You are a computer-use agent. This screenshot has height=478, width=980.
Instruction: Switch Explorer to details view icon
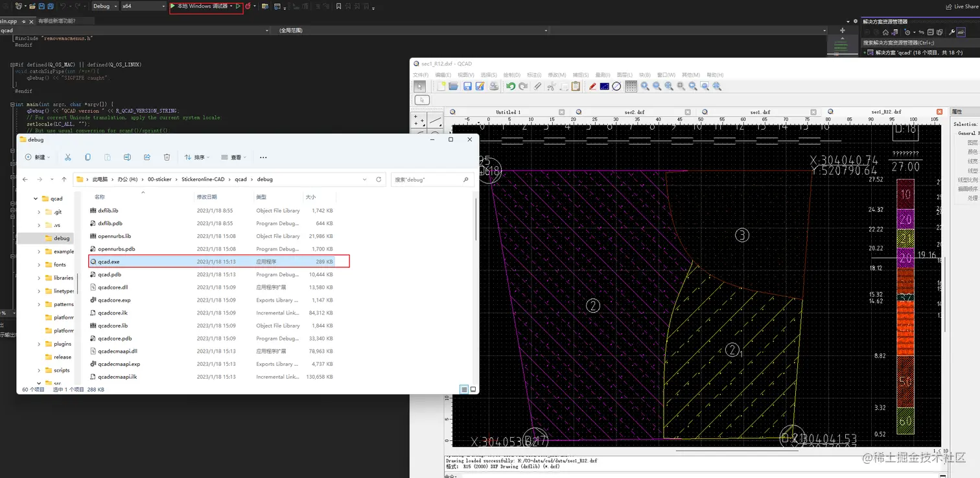464,389
